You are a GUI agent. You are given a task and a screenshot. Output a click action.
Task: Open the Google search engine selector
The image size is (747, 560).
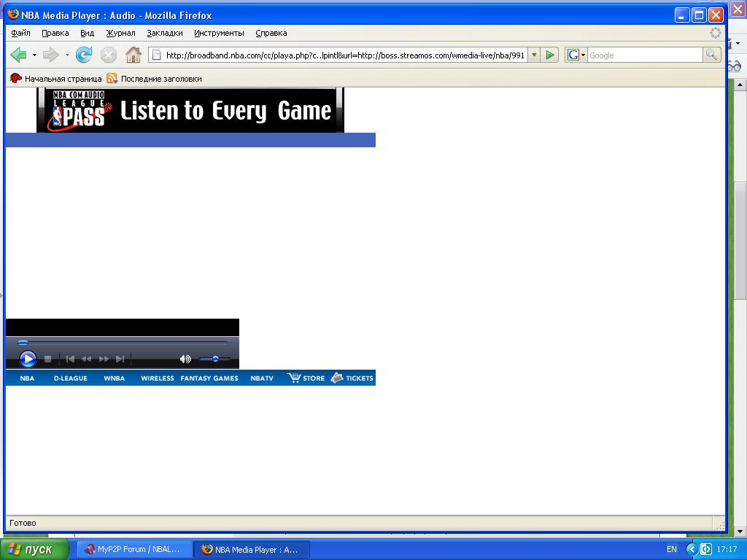576,55
